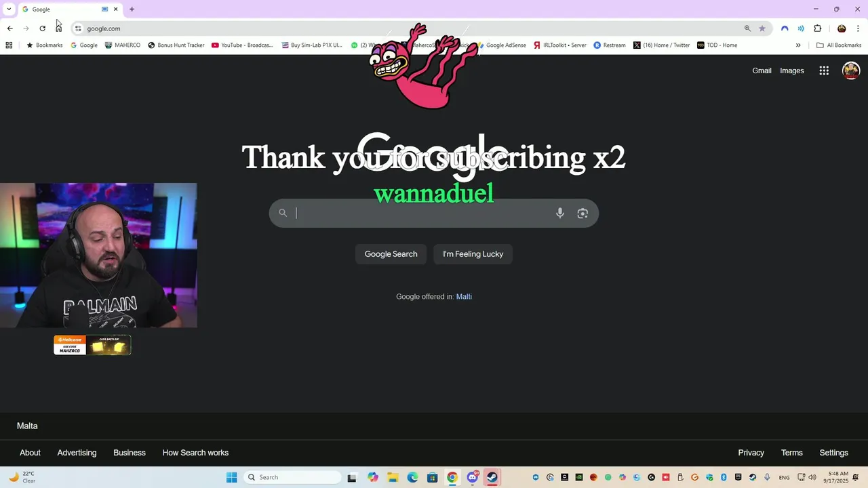Expand hidden bookmarks with the double chevron

tap(798, 45)
